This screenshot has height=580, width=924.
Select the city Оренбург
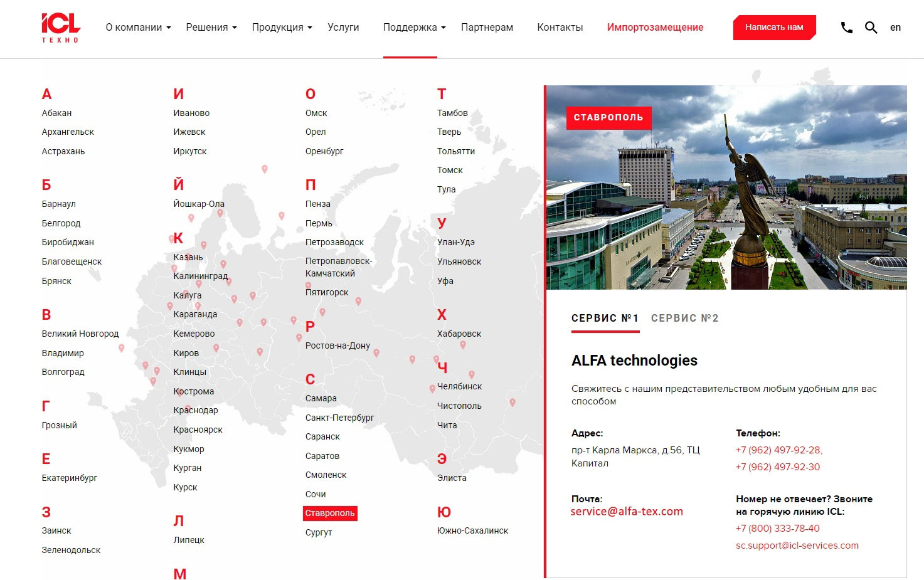click(324, 152)
